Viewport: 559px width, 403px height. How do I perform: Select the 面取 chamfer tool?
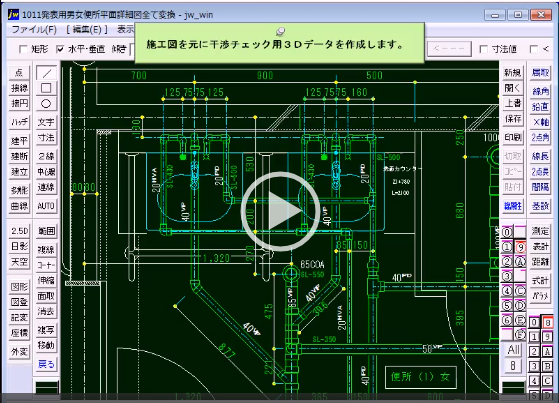(46, 296)
